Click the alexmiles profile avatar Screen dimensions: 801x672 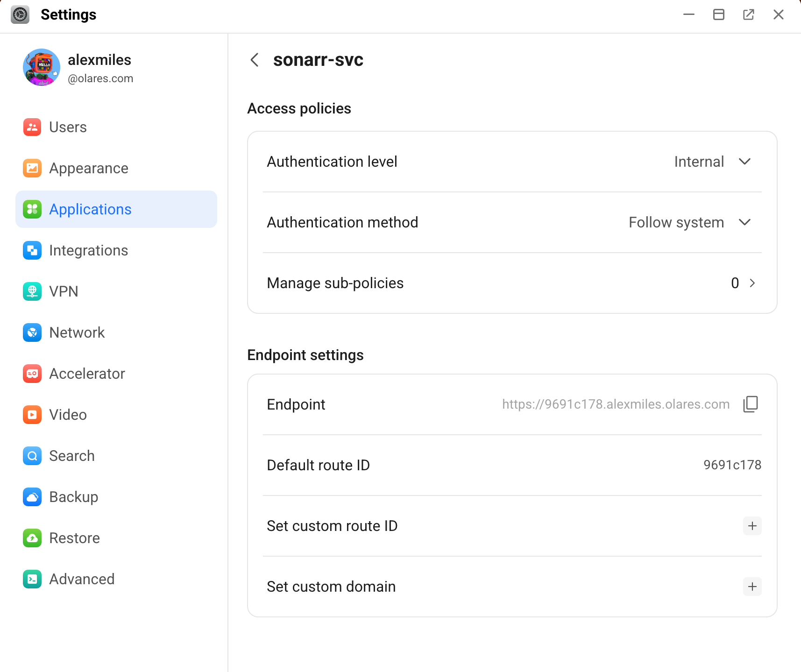tap(42, 67)
